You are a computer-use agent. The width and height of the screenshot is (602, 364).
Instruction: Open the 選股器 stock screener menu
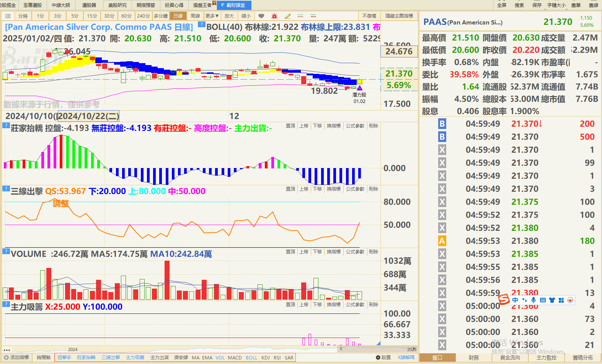(x=89, y=5)
